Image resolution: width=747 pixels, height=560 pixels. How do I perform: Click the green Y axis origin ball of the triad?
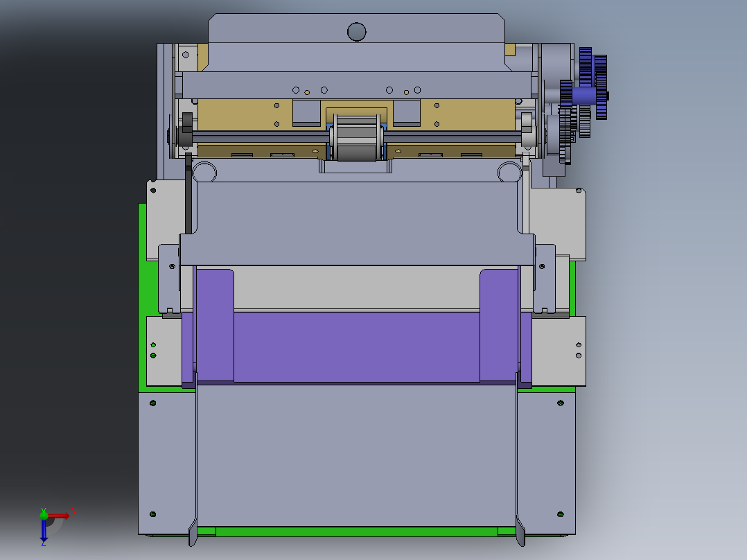tap(44, 515)
